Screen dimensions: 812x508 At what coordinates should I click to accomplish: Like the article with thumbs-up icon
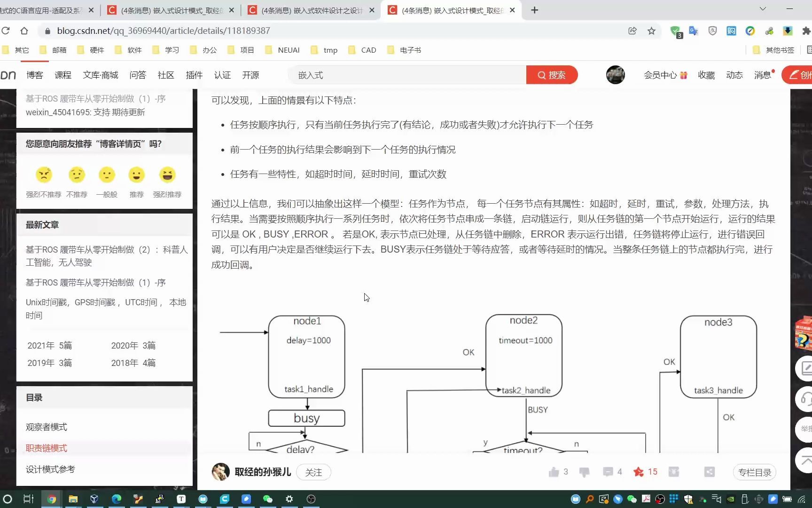(554, 472)
